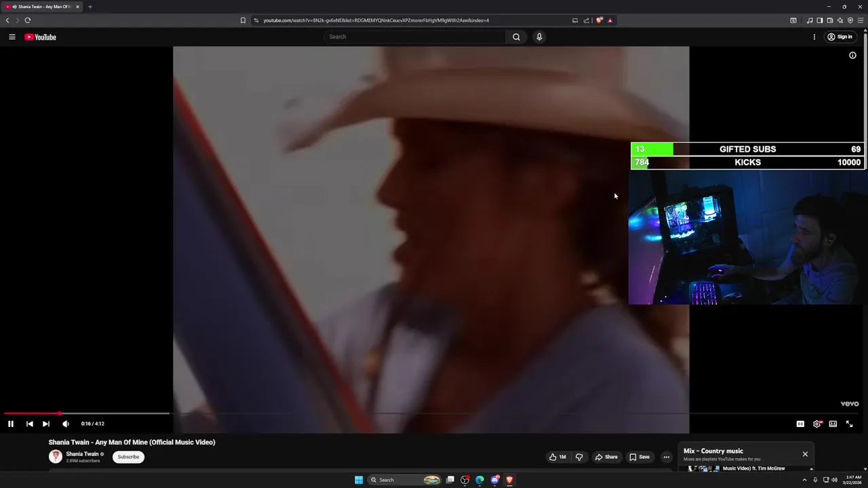Viewport: 868px width, 488px height.
Task: Open system volume speaker tray icon
Action: 834,480
